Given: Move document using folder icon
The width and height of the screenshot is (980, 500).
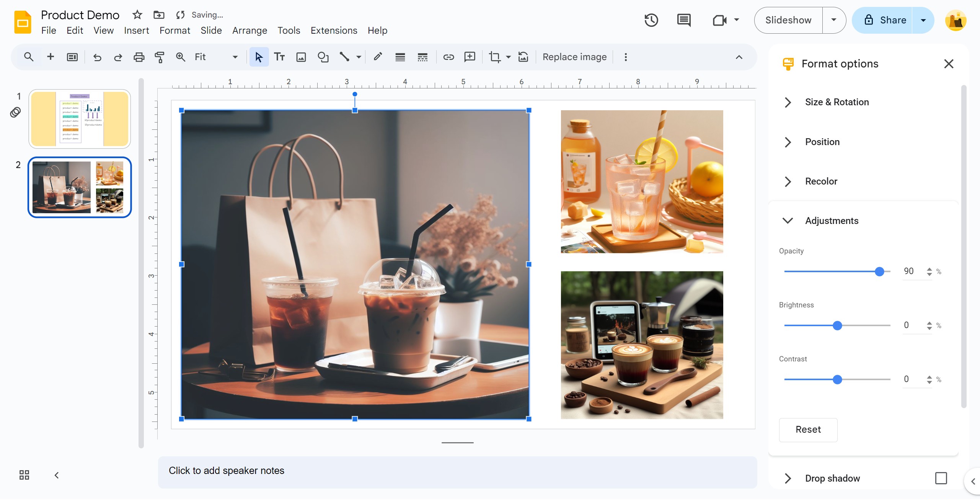Looking at the screenshot, I should click(x=159, y=15).
